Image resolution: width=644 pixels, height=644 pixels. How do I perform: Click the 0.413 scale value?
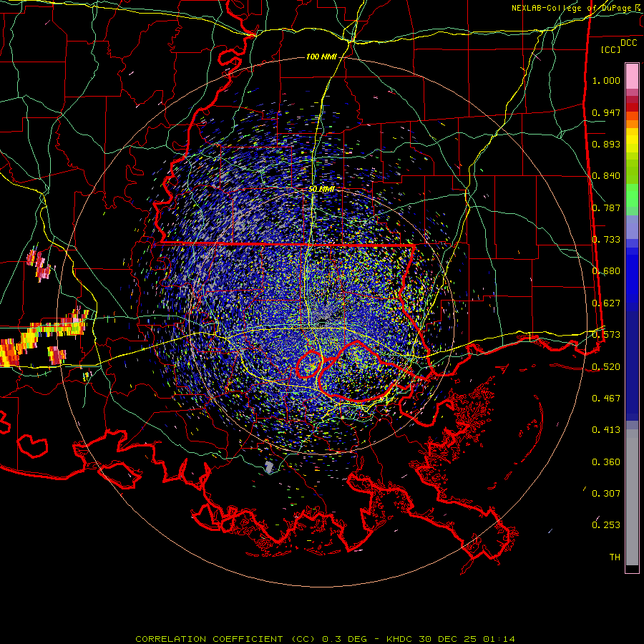[x=606, y=430]
